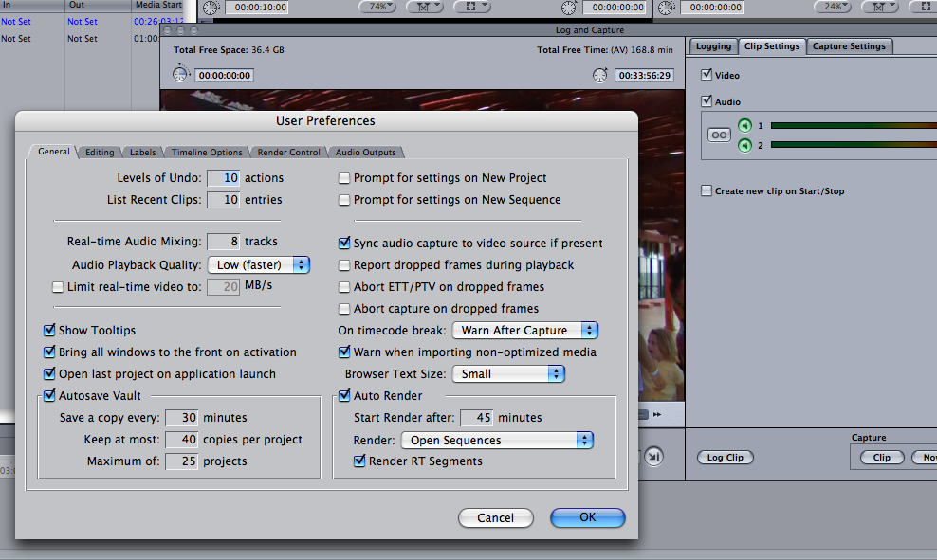Mute audio channel 2 speaker icon
The image size is (937, 560).
745,145
